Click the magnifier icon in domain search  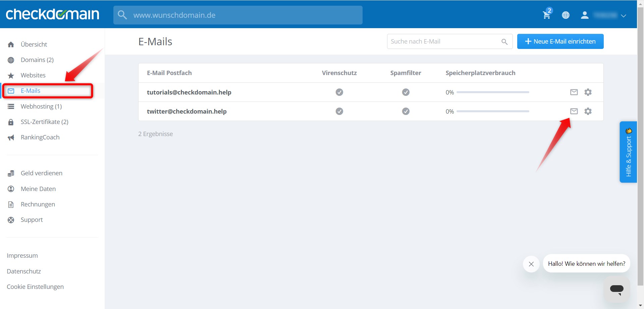[122, 15]
